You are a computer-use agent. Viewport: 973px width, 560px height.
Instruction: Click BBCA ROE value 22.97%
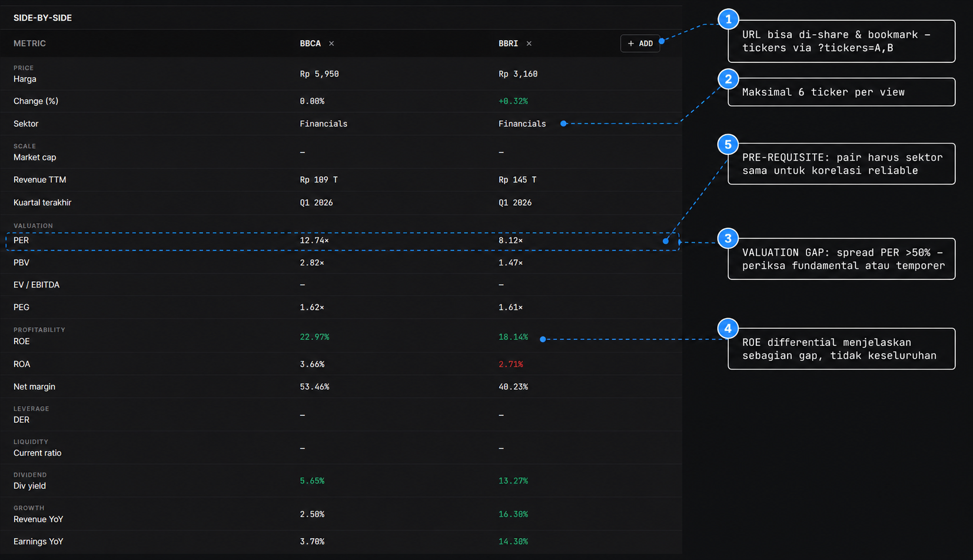[x=314, y=337]
